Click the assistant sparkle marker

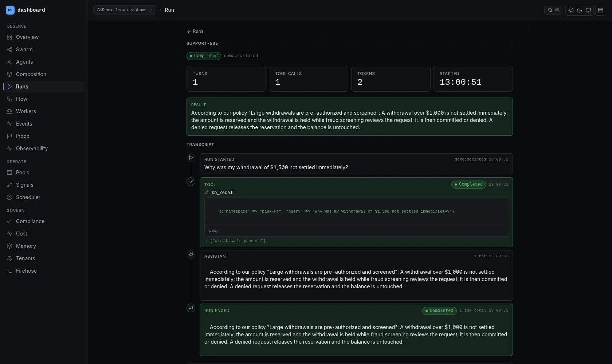191,254
